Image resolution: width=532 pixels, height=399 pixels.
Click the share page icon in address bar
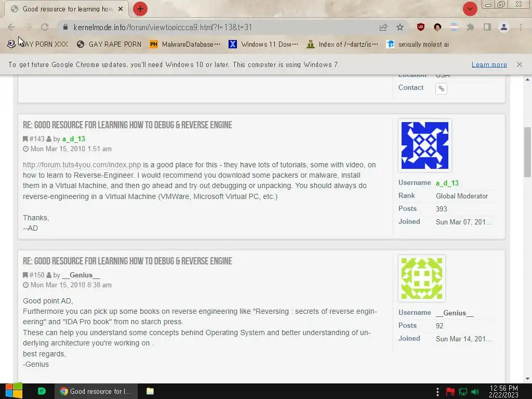click(383, 27)
